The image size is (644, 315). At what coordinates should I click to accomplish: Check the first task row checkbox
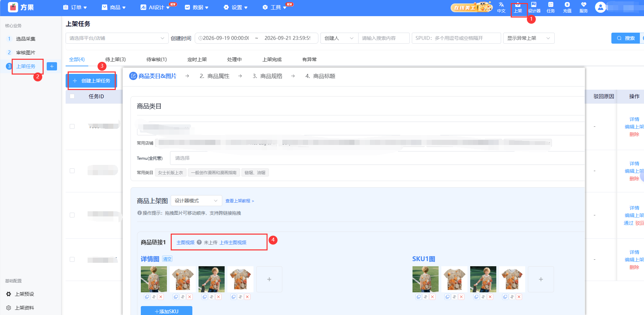[72, 126]
